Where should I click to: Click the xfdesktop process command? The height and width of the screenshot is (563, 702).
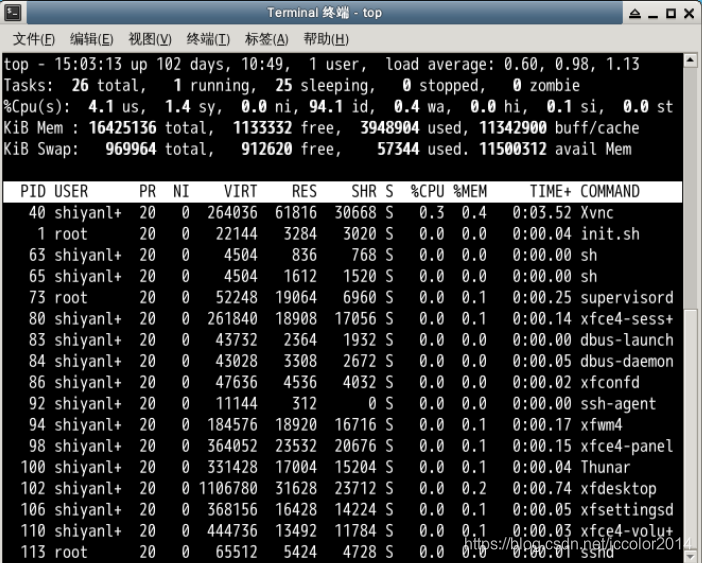[618, 488]
